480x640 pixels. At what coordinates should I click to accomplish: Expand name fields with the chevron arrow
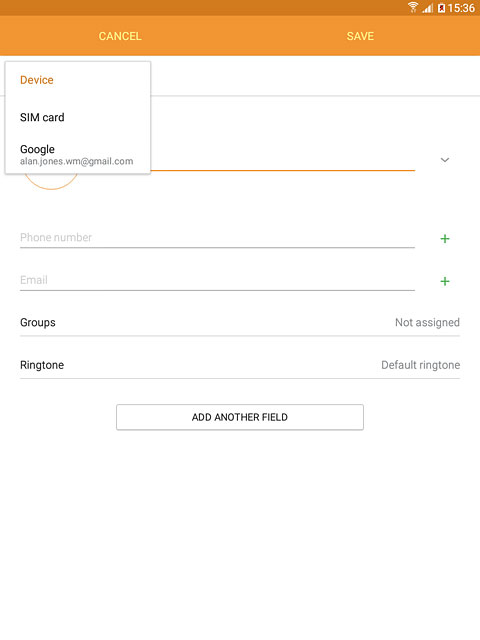[x=445, y=160]
